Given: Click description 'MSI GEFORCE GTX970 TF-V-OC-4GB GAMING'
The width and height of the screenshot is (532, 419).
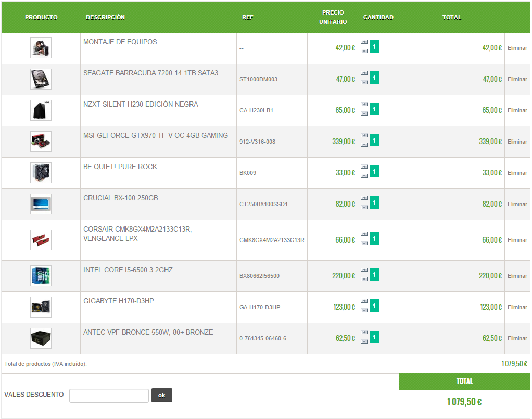Looking at the screenshot, I should coord(156,135).
